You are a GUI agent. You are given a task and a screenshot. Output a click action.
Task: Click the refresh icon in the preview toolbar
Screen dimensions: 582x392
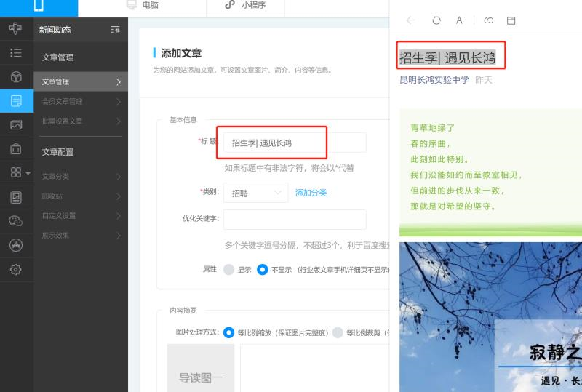point(436,20)
